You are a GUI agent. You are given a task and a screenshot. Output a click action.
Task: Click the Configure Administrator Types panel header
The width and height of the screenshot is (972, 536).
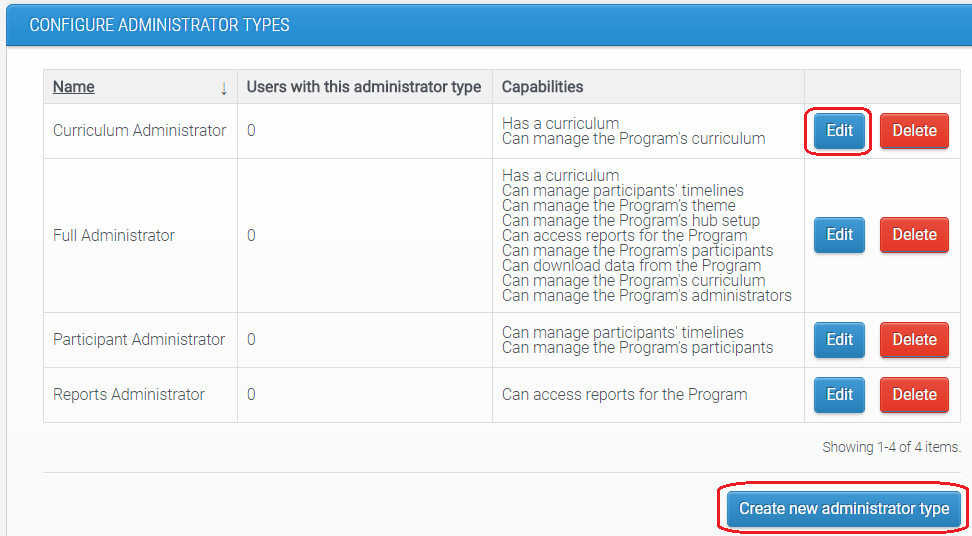coord(160,25)
